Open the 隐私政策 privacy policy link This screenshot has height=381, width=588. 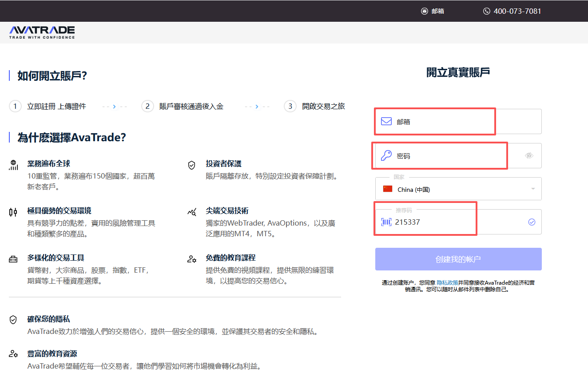(x=447, y=282)
